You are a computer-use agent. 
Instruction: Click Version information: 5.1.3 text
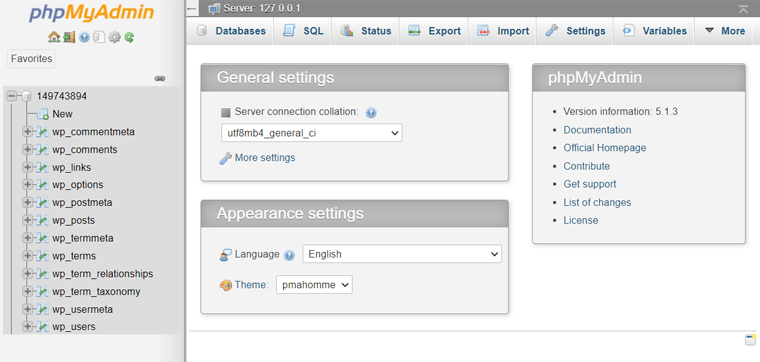coord(620,112)
